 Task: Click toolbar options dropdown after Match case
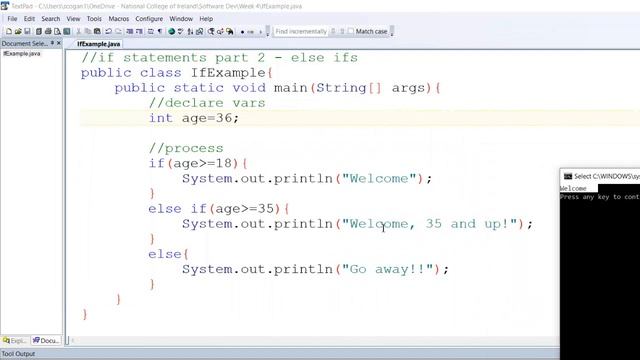392,32
